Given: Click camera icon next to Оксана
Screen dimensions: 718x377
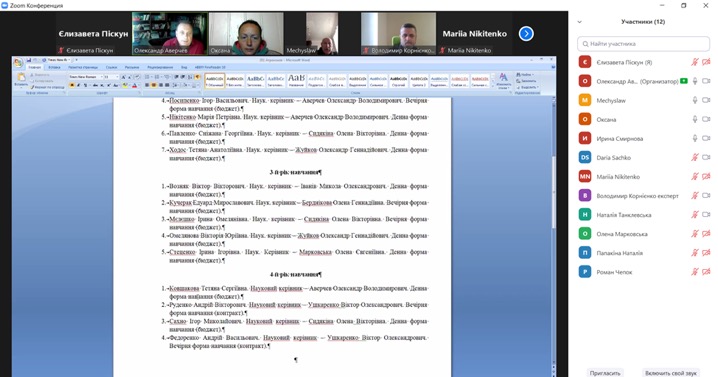Looking at the screenshot, I should (706, 119).
